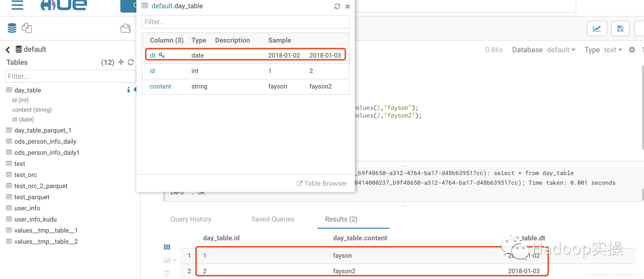
Task: Click the save query icon
Action: point(620,29)
